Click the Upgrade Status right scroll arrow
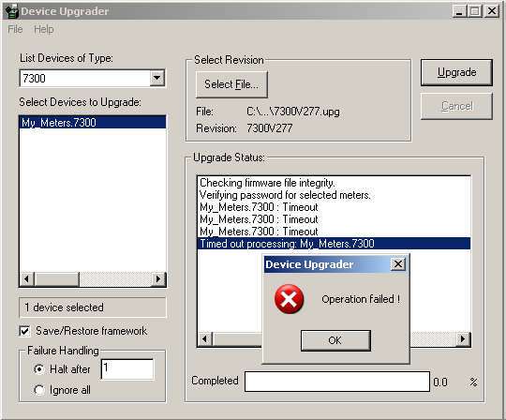The height and width of the screenshot is (420, 506). (463, 339)
